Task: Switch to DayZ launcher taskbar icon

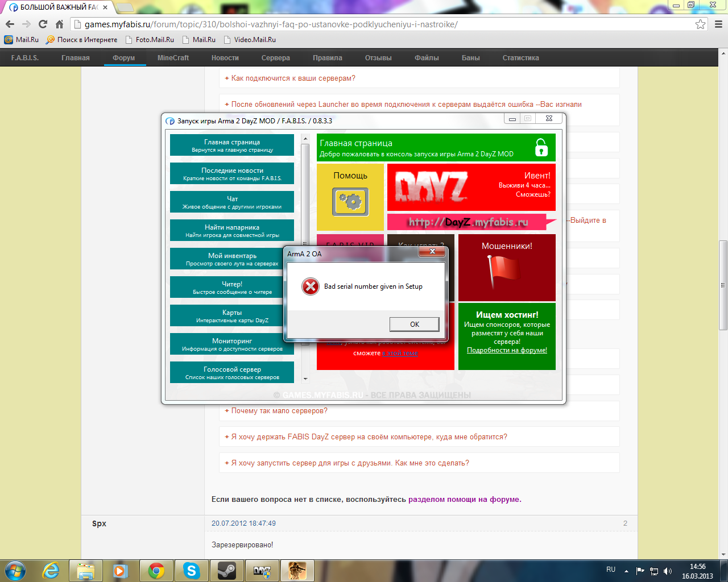Action: click(x=262, y=571)
